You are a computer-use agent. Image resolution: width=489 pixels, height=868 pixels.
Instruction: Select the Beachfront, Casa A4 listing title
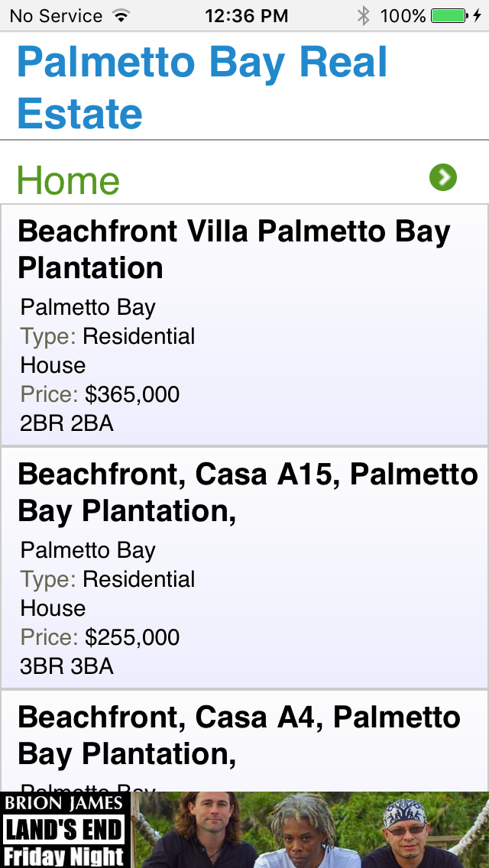coord(239,735)
